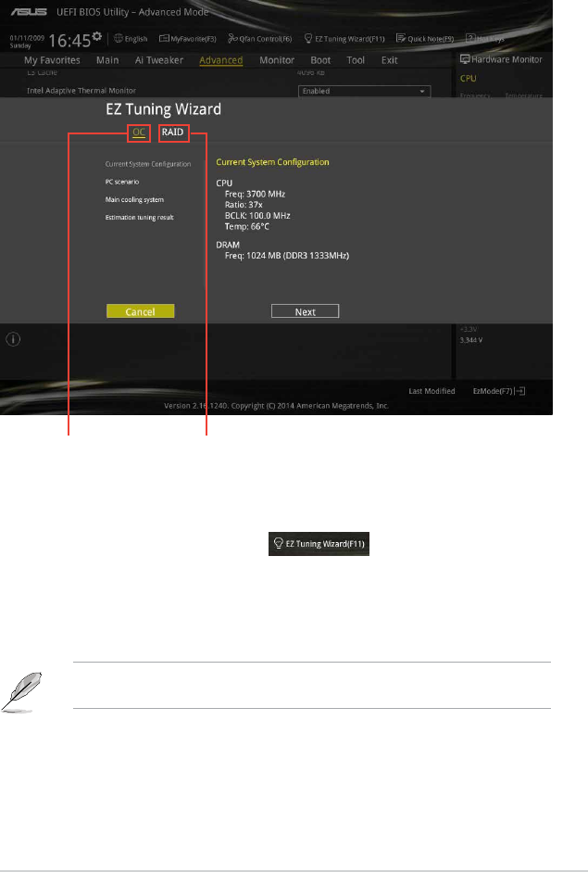The width and height of the screenshot is (588, 872).
Task: Click the Hardware Monitor panel header
Action: 501,59
